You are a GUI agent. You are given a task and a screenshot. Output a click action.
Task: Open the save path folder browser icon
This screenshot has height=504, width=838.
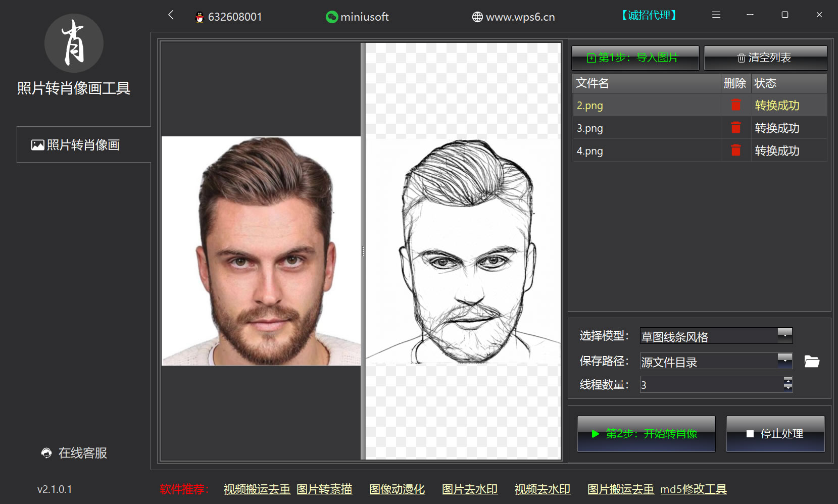(x=811, y=362)
